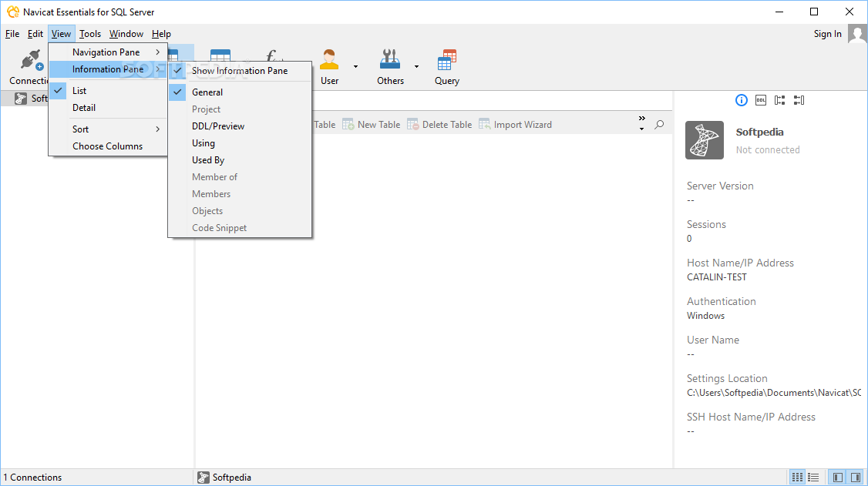The width and height of the screenshot is (868, 486).
Task: Minimize the Navicat window
Action: click(779, 12)
